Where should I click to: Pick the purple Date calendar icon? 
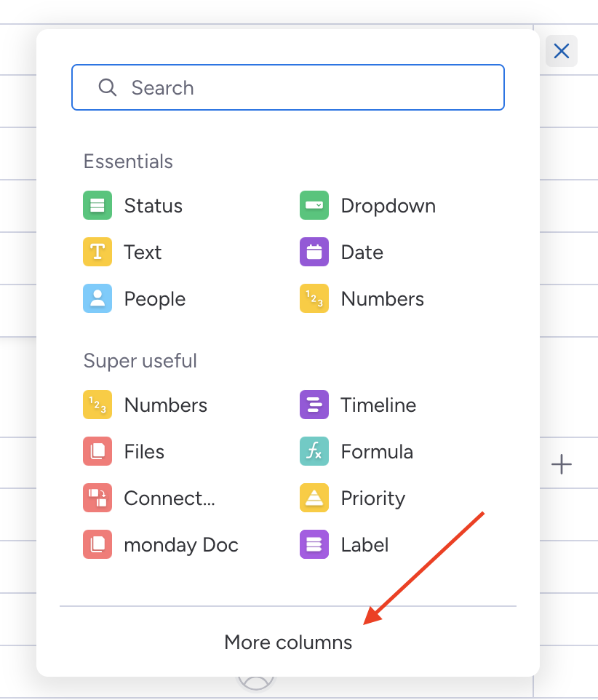point(314,252)
